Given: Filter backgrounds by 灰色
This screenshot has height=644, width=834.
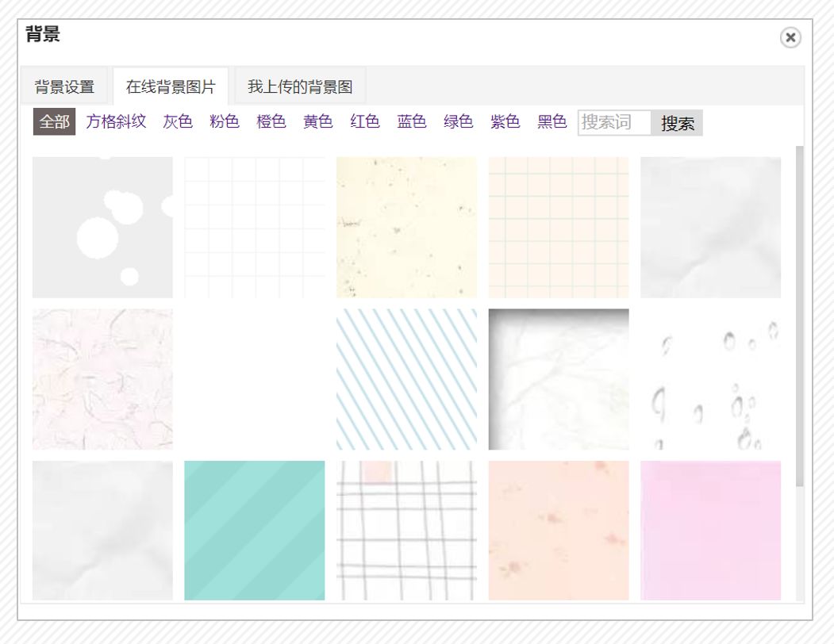Looking at the screenshot, I should (x=178, y=122).
